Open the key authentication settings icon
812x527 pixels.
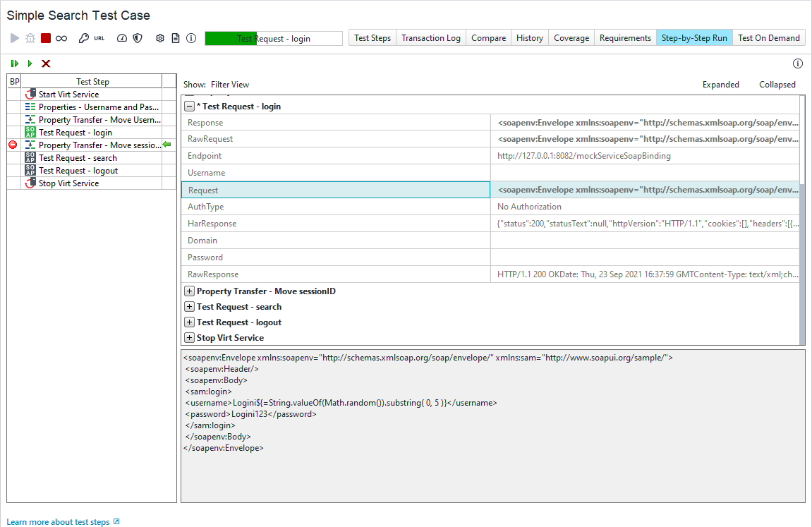point(83,38)
